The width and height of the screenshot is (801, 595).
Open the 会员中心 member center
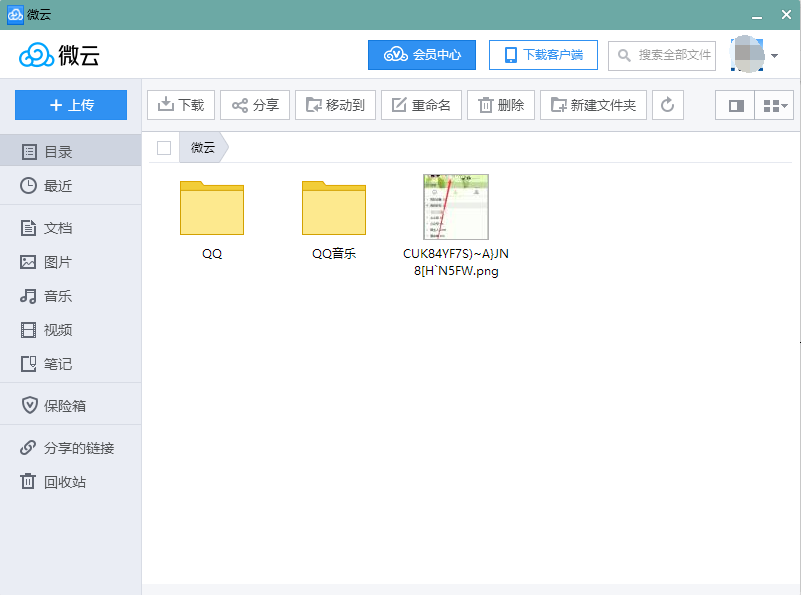pos(421,55)
